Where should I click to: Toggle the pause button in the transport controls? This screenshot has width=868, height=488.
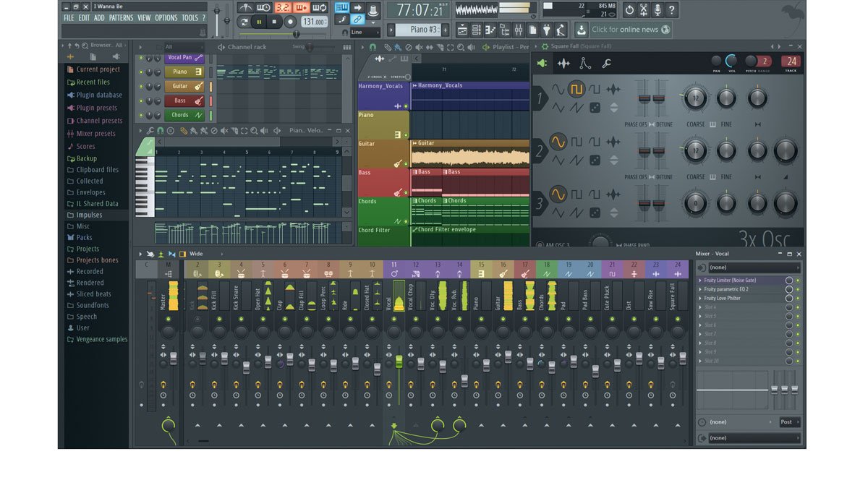(x=259, y=22)
